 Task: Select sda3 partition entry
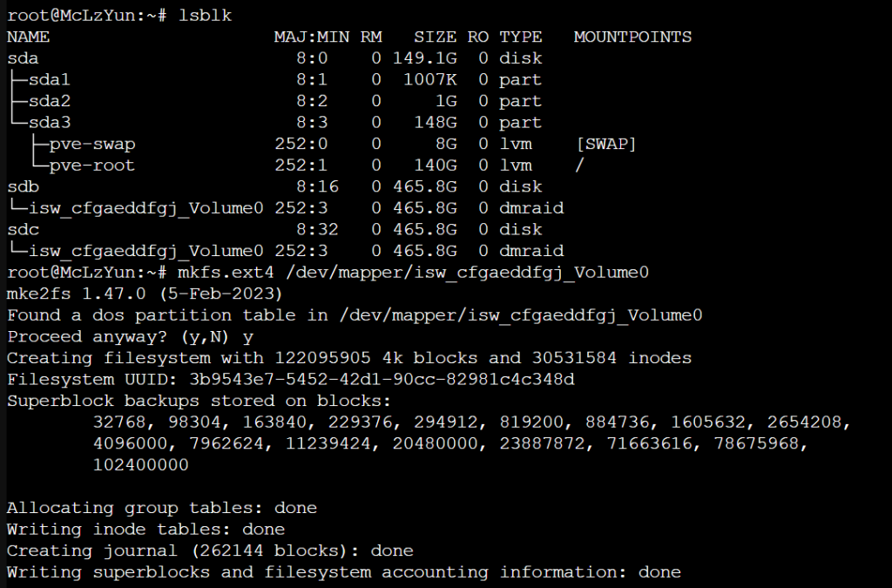pyautogui.click(x=50, y=122)
